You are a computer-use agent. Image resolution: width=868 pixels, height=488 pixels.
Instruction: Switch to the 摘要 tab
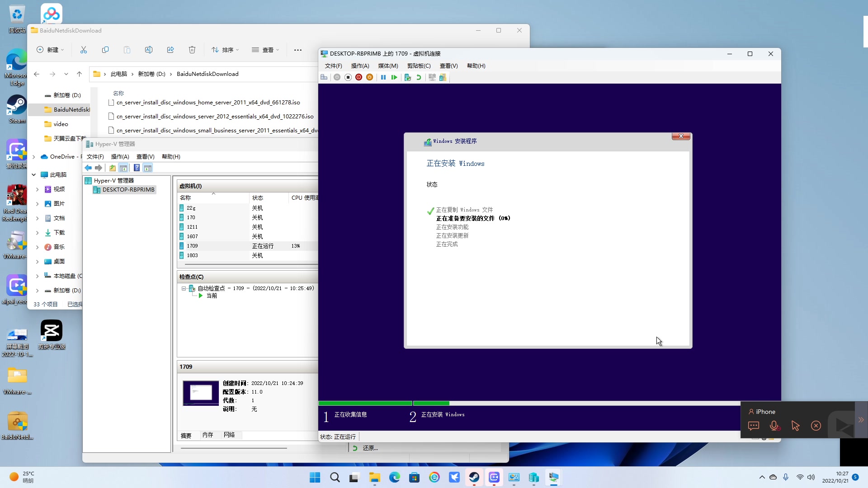[x=186, y=436]
